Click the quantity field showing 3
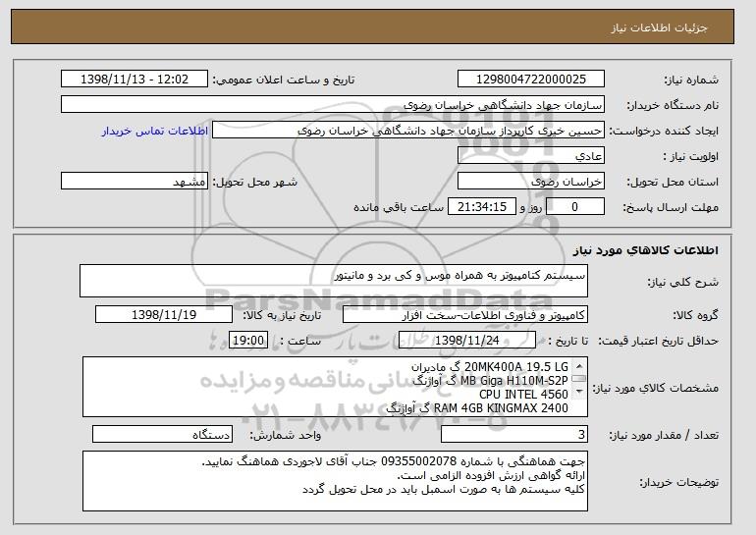This screenshot has height=535, width=756. click(x=514, y=434)
